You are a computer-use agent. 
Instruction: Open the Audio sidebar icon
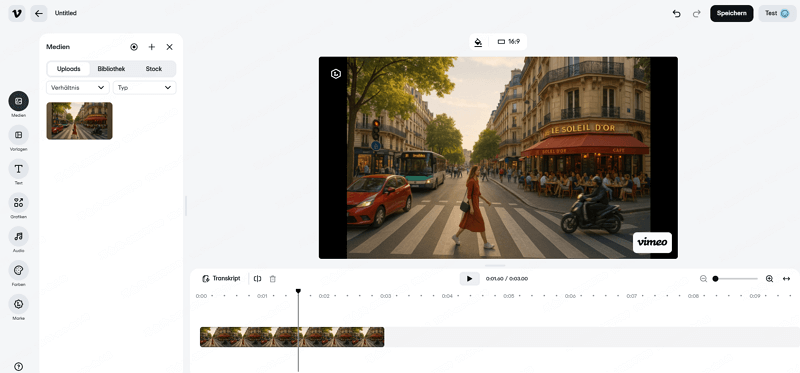point(18,236)
